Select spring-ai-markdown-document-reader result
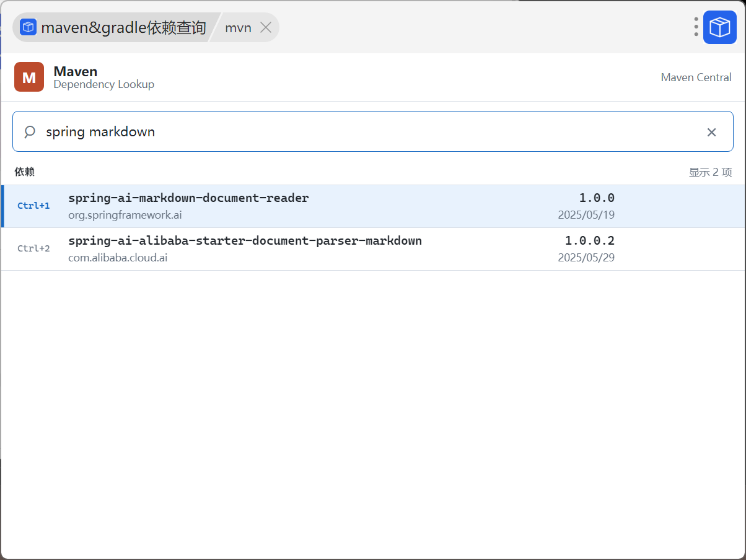 (x=373, y=206)
